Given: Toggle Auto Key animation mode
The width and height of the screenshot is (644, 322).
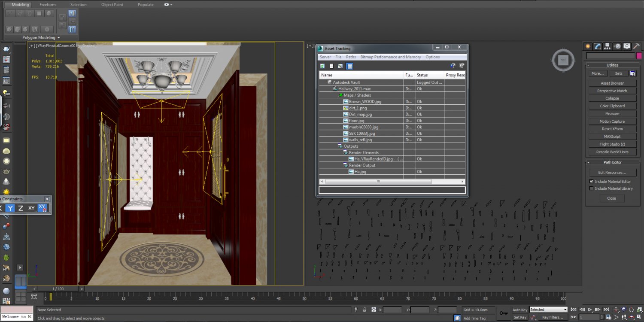Looking at the screenshot, I should 519,309.
